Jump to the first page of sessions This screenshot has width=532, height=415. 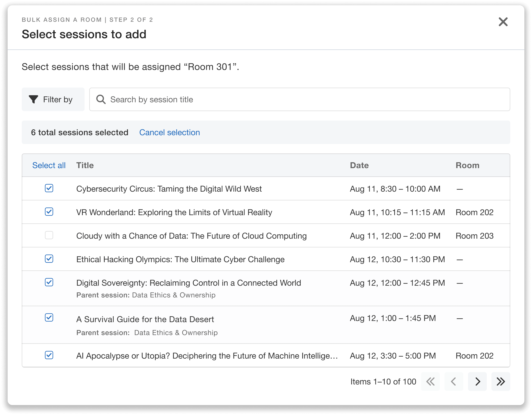pyautogui.click(x=430, y=382)
